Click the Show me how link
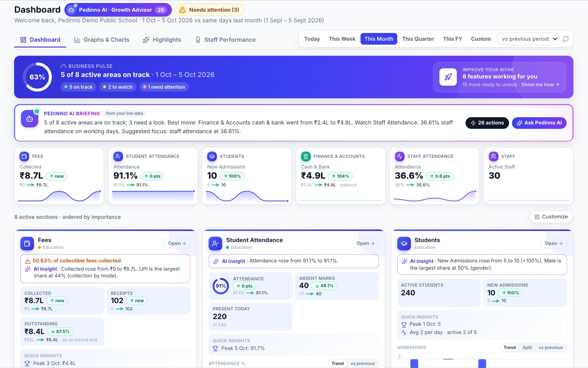 click(540, 85)
